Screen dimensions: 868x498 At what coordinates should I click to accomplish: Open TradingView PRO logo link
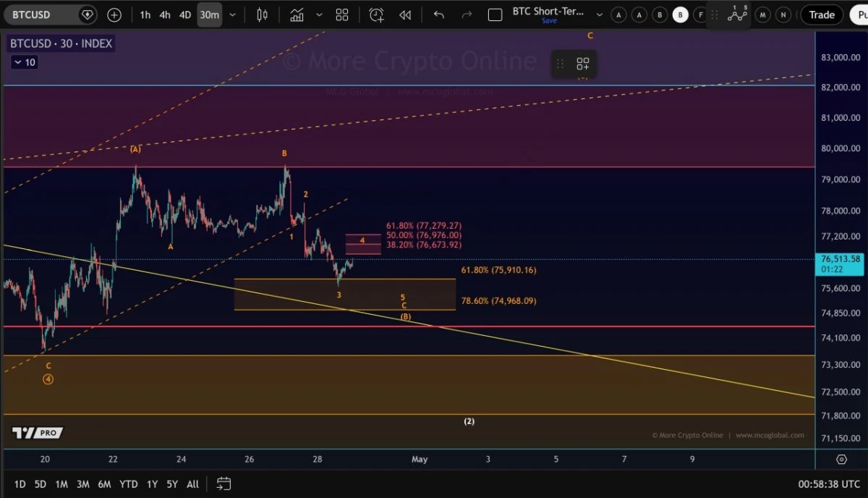[x=38, y=433]
